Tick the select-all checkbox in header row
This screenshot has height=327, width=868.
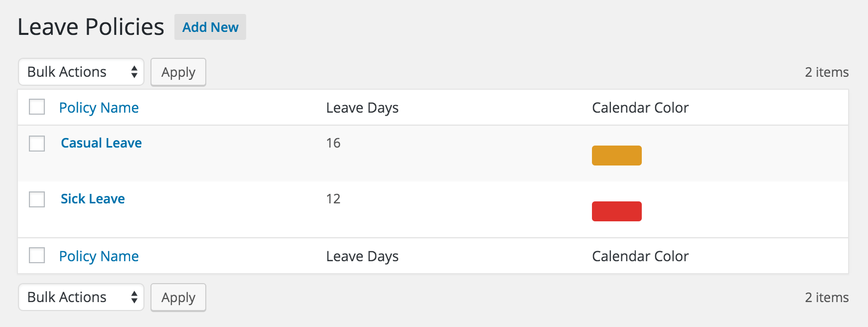(37, 107)
